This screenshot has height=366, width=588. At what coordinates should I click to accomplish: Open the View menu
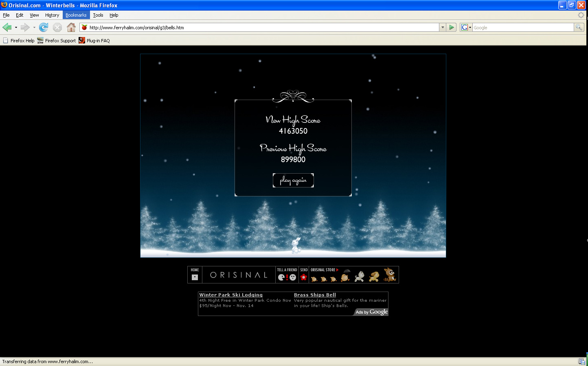click(x=34, y=15)
